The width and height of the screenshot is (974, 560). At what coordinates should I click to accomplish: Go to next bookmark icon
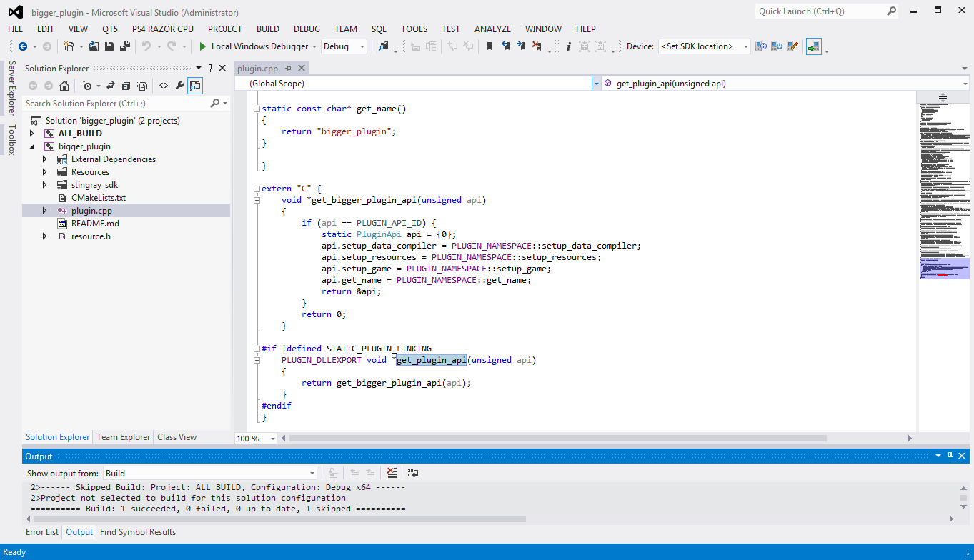point(521,46)
